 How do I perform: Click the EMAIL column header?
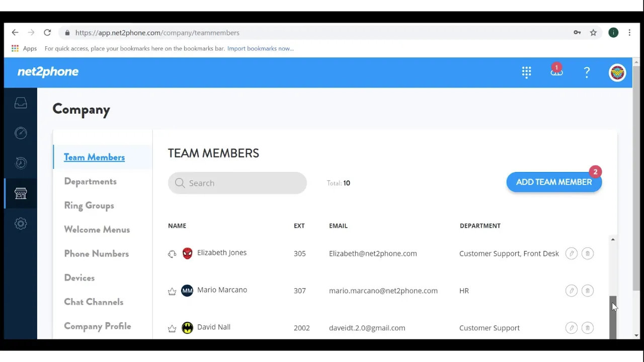pos(338,226)
